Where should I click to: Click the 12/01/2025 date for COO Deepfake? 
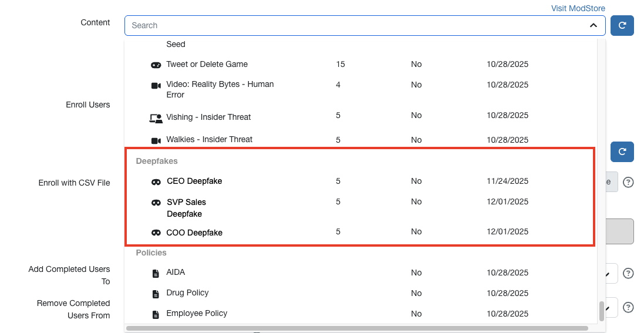pyautogui.click(x=508, y=232)
